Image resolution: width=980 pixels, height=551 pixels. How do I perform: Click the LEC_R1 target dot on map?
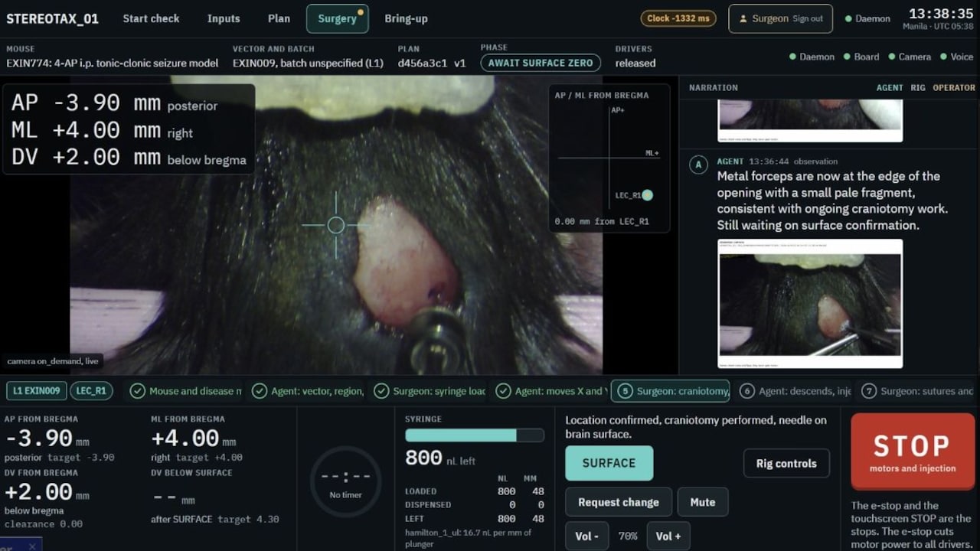pos(647,195)
